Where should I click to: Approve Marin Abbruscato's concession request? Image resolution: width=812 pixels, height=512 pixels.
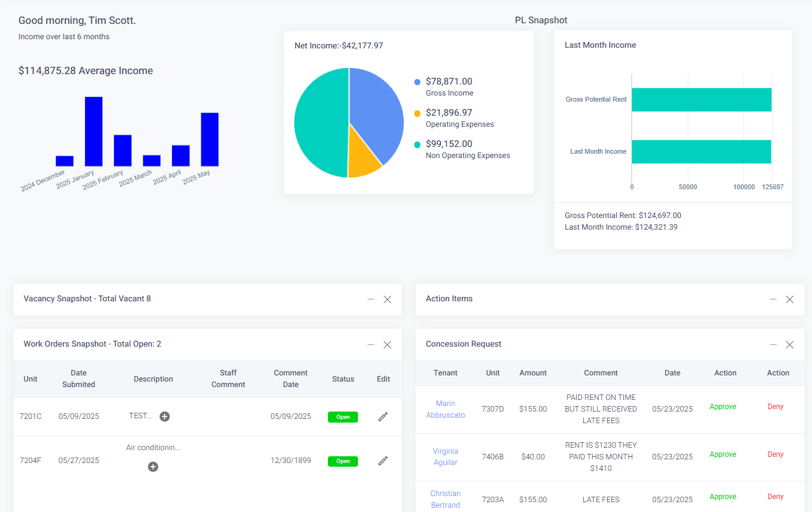(723, 406)
